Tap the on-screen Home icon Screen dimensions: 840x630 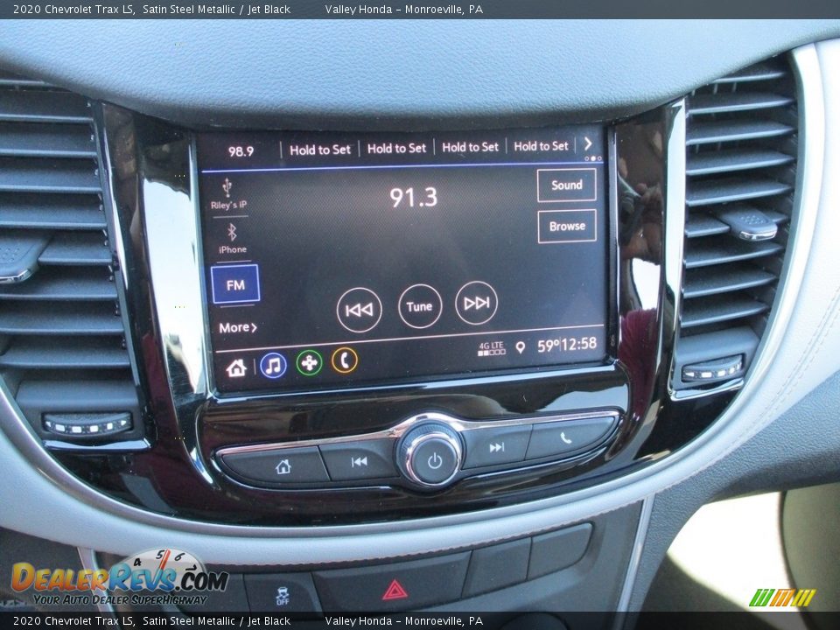tap(236, 367)
